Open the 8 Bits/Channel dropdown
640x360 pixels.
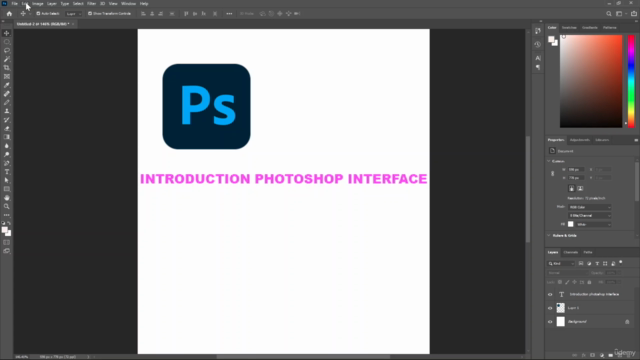coord(590,216)
